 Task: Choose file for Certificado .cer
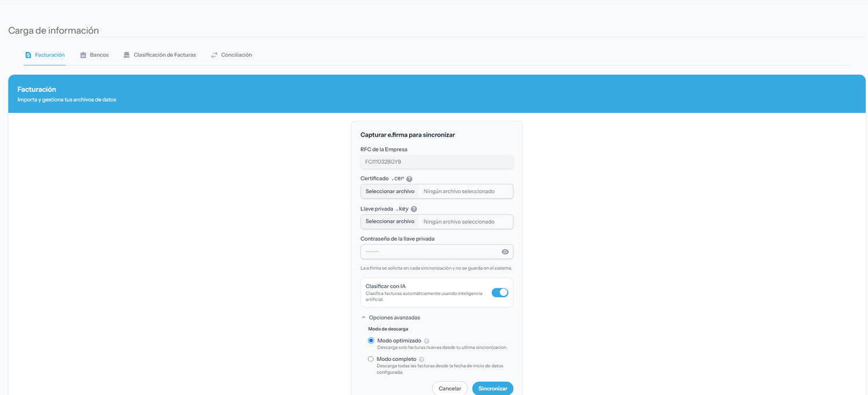tap(390, 191)
